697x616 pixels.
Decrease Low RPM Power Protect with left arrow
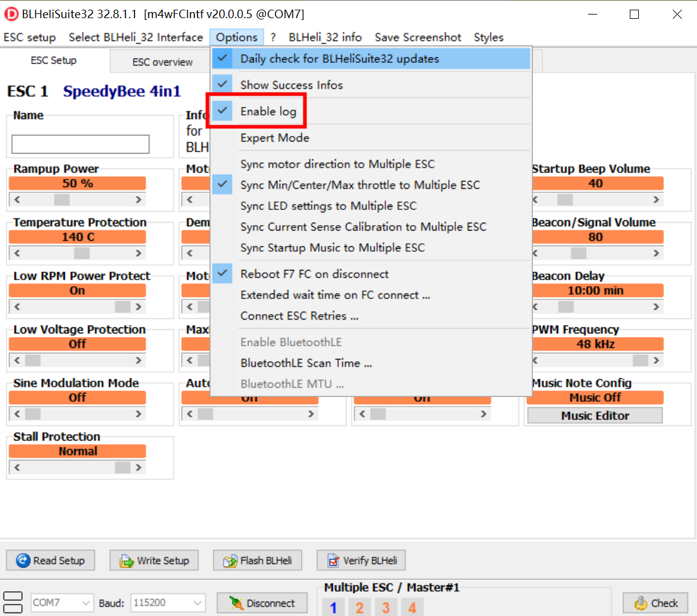tap(17, 307)
